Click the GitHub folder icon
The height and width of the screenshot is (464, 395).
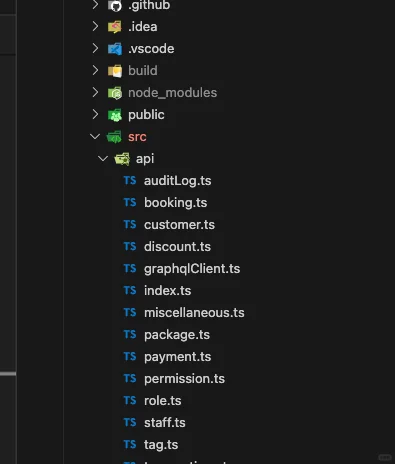[115, 5]
